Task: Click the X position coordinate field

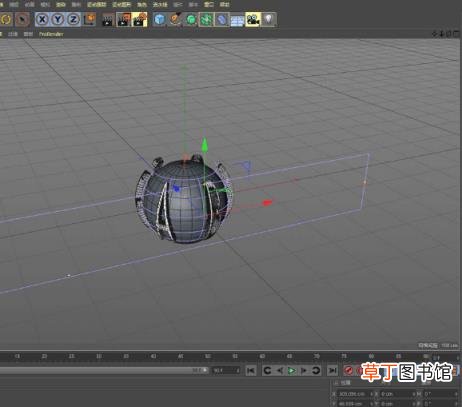Action: click(353, 394)
